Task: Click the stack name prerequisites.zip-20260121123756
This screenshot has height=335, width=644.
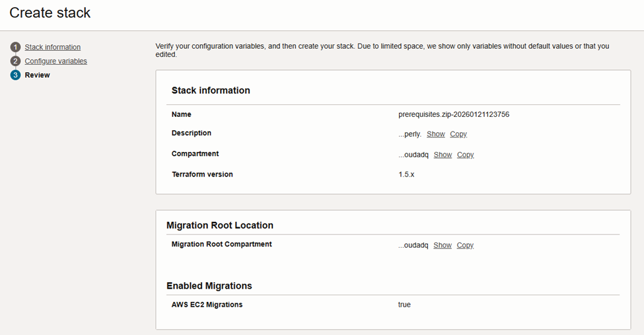Action: click(454, 114)
